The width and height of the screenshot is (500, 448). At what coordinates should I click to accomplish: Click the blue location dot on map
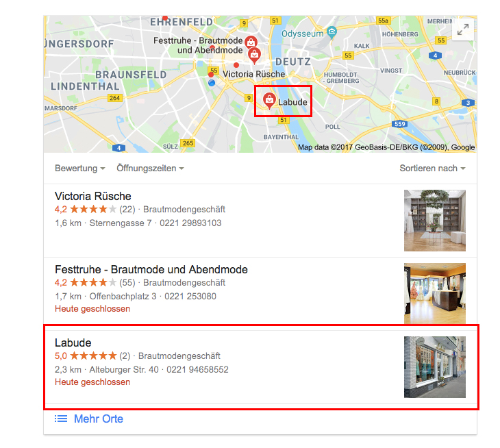pyautogui.click(x=212, y=83)
